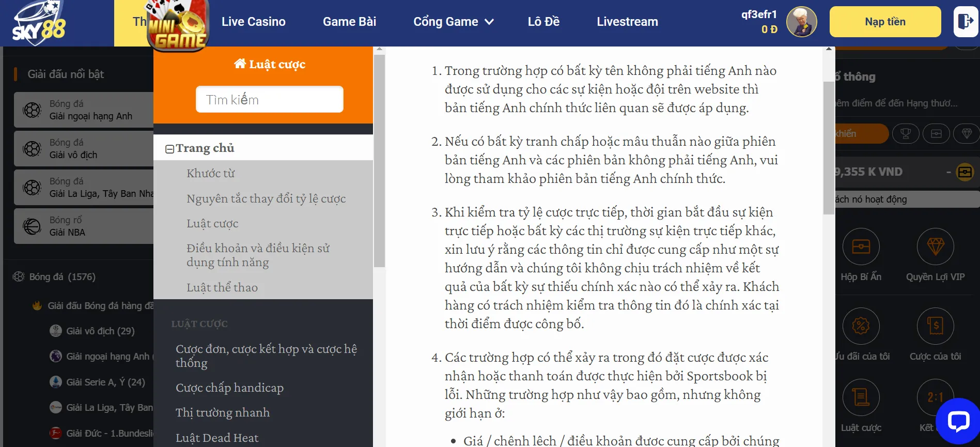
Task: Open Cược đơn, cược kết hợp và cược hệ thống
Action: click(x=266, y=356)
